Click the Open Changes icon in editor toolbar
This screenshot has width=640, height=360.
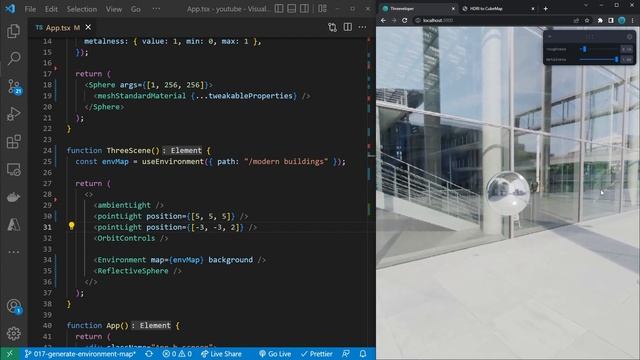(x=332, y=27)
